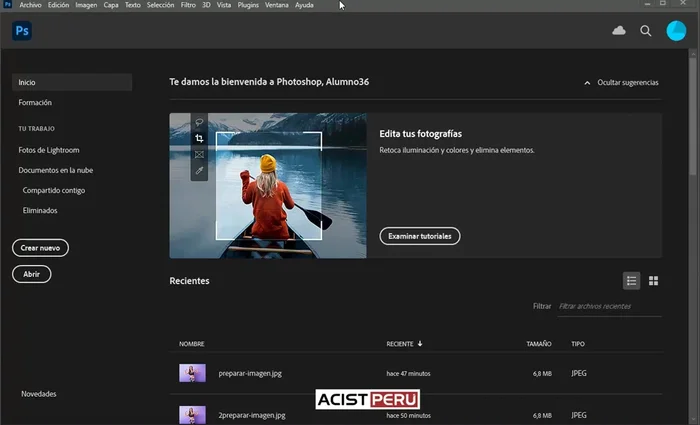700x425 pixels.
Task: Open Fotos de Lightroom
Action: 49,150
